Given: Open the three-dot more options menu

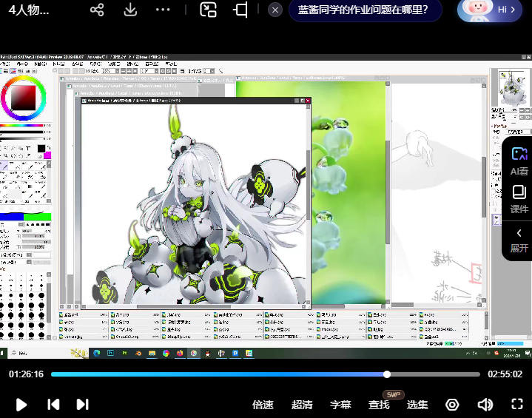Looking at the screenshot, I should (x=163, y=10).
